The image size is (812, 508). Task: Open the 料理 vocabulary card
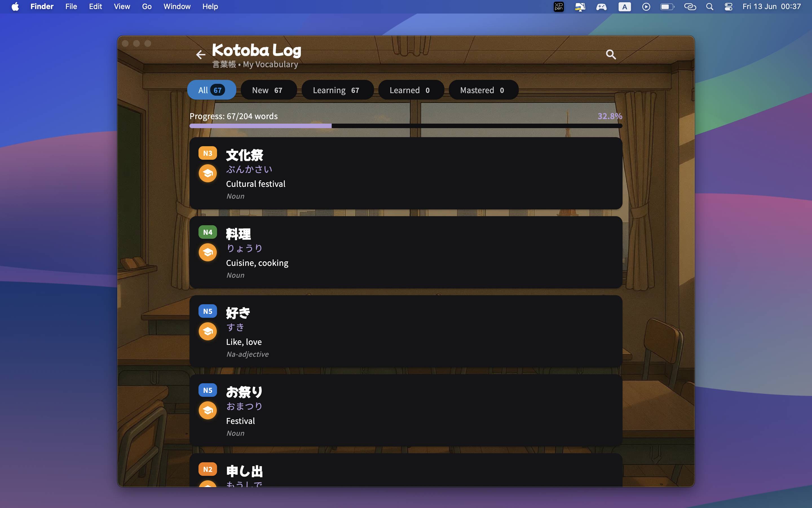coord(406,252)
